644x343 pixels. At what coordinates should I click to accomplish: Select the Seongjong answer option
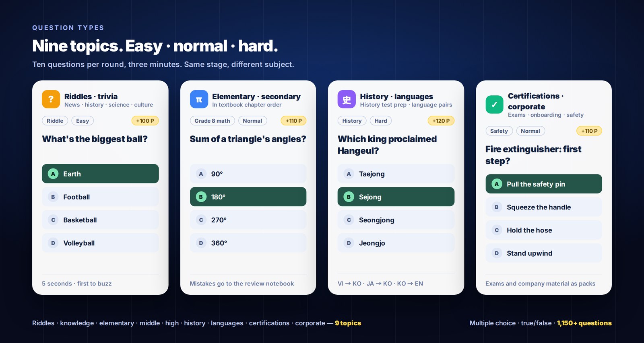[396, 220]
